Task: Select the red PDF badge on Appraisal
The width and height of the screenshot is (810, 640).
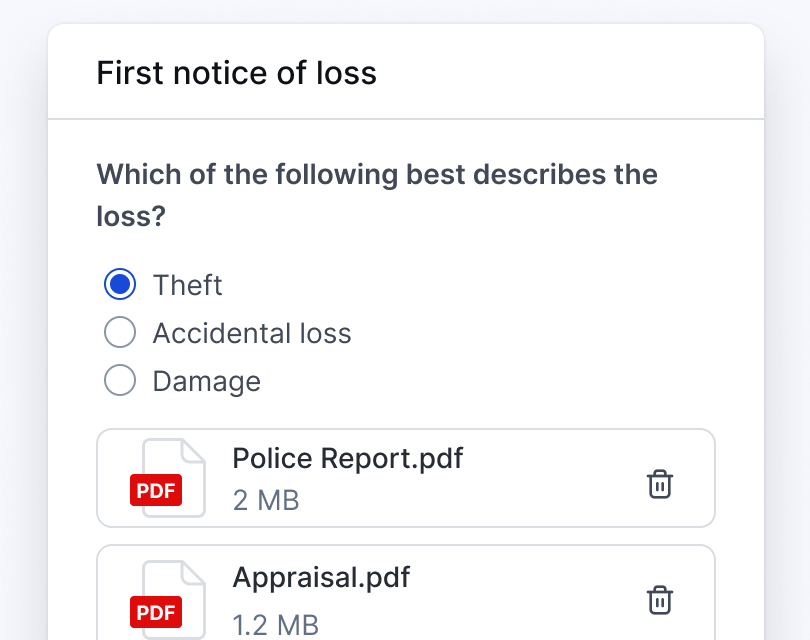Action: (x=155, y=611)
